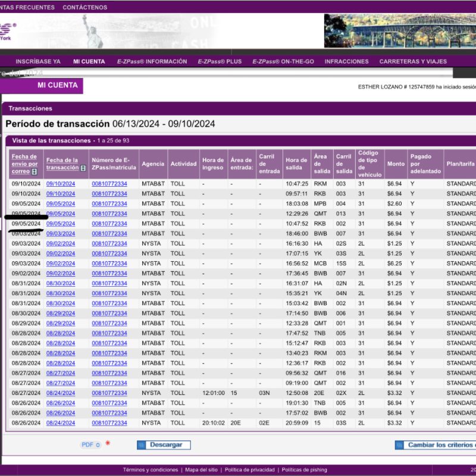Viewport: 476px width, 476px height.
Task: Open transaction date link in the 19:01:30 row
Action: [x=61, y=403]
